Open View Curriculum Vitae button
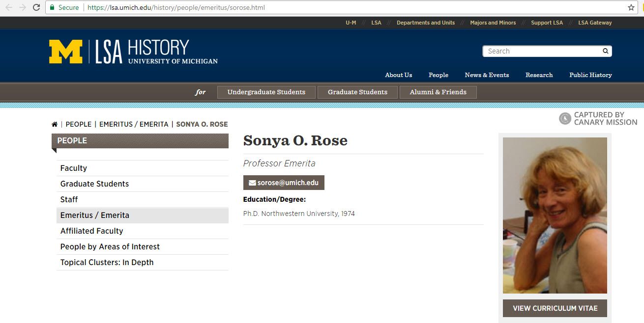This screenshot has width=644, height=323. click(x=555, y=308)
